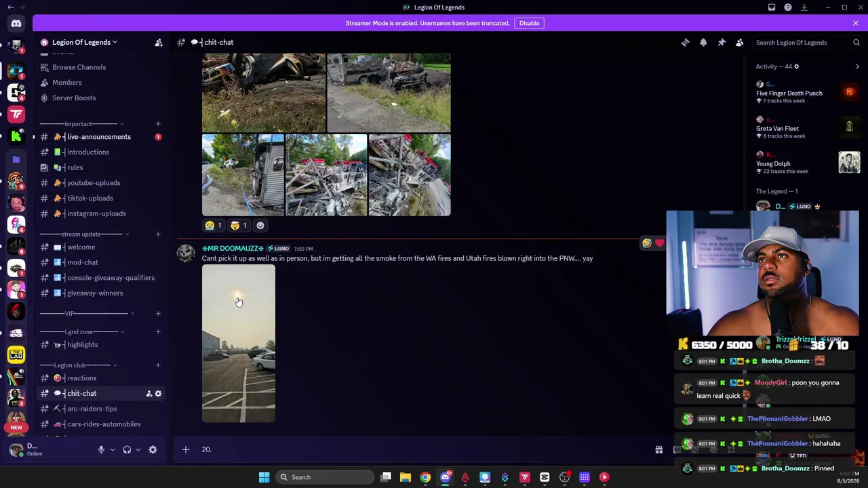
Task: Collapse the important category
Action: [82, 124]
